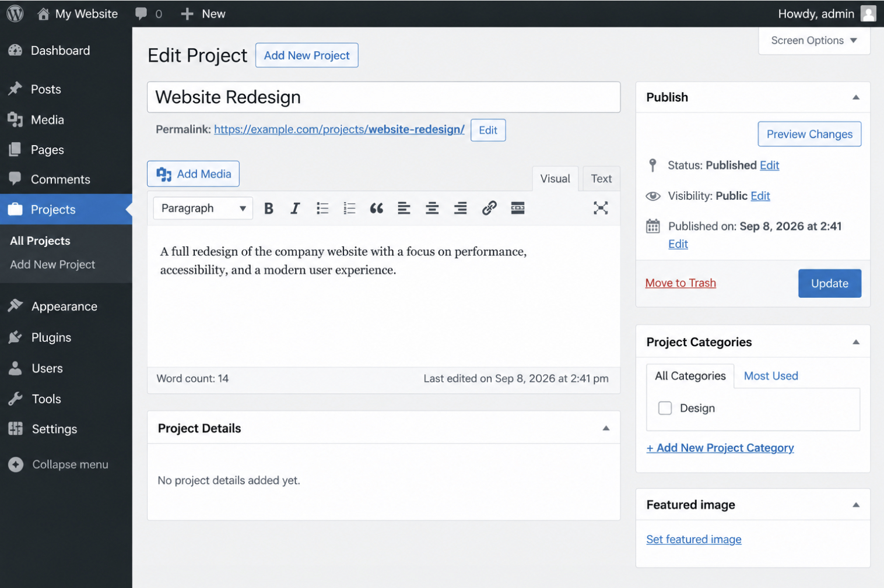Image resolution: width=884 pixels, height=588 pixels.
Task: Click Preview Changes button
Action: click(x=809, y=134)
